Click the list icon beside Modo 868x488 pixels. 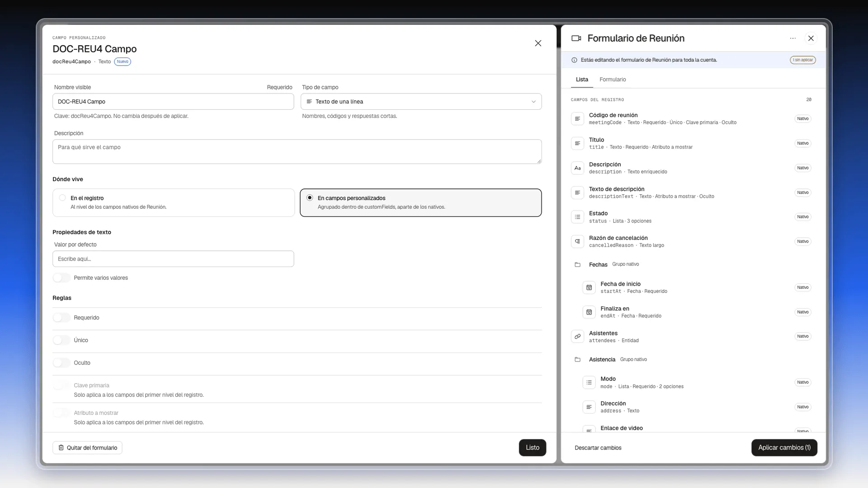click(589, 382)
